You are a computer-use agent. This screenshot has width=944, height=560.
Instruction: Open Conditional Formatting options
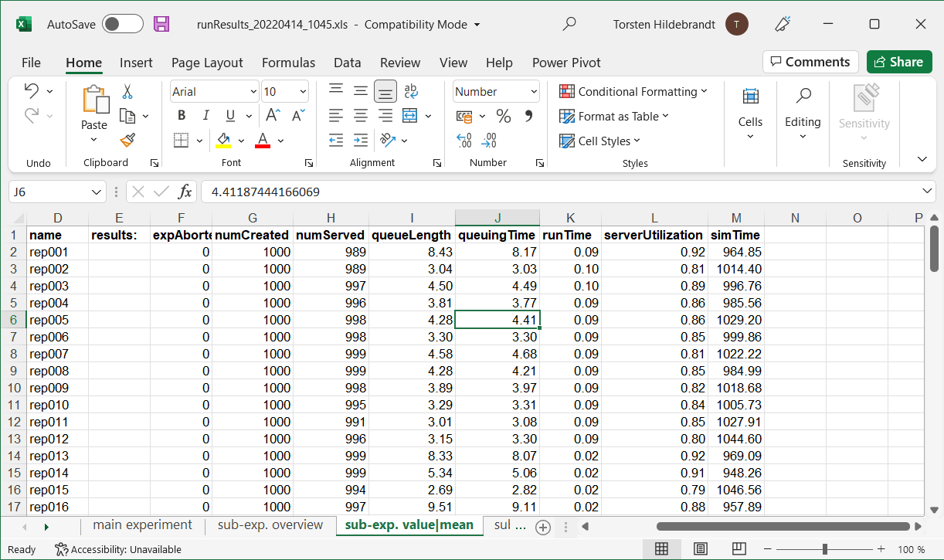(633, 91)
